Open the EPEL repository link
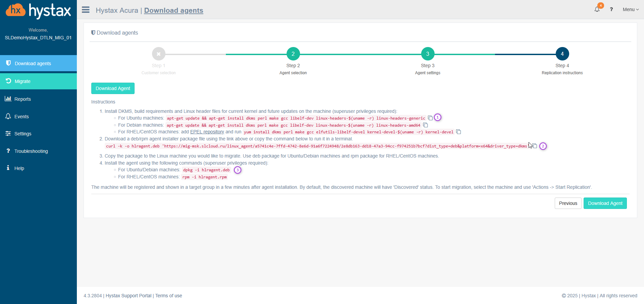The height and width of the screenshot is (304, 644). pos(207,132)
